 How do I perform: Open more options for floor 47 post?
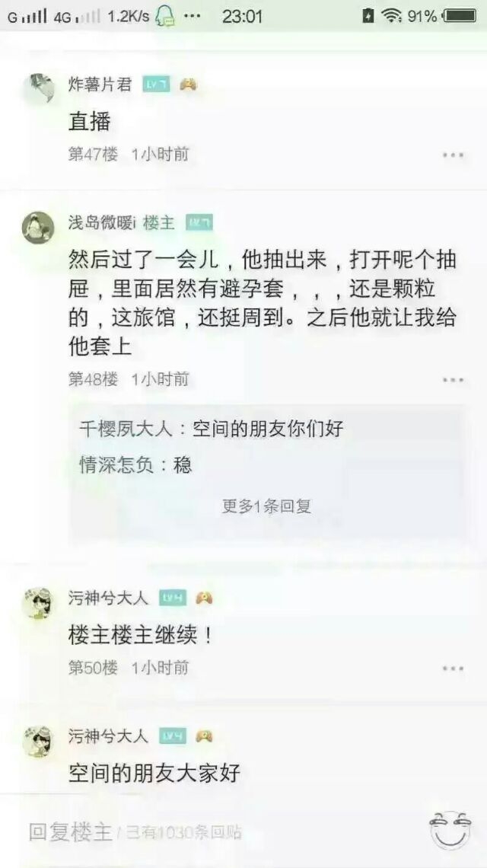coord(453,155)
